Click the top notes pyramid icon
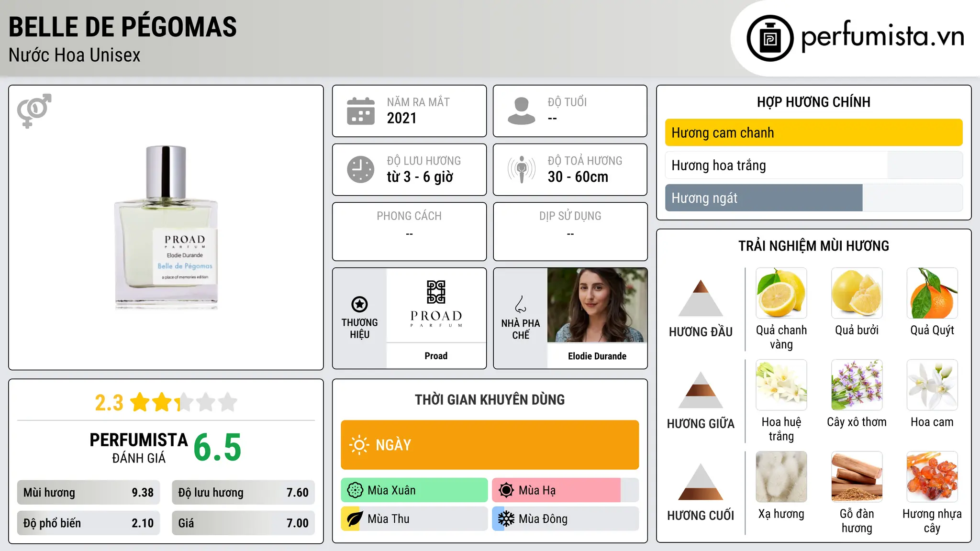 pos(701,298)
